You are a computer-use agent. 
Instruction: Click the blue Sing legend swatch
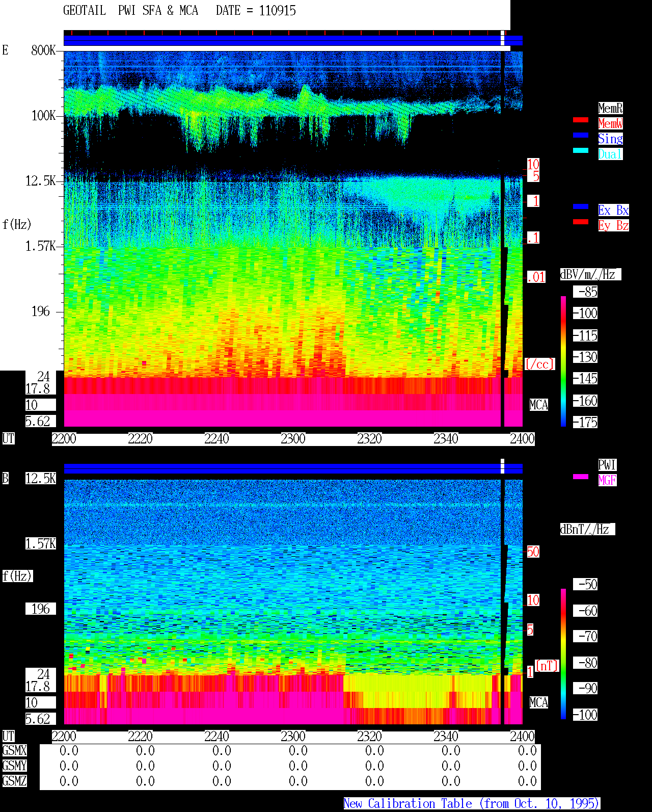[x=581, y=135]
